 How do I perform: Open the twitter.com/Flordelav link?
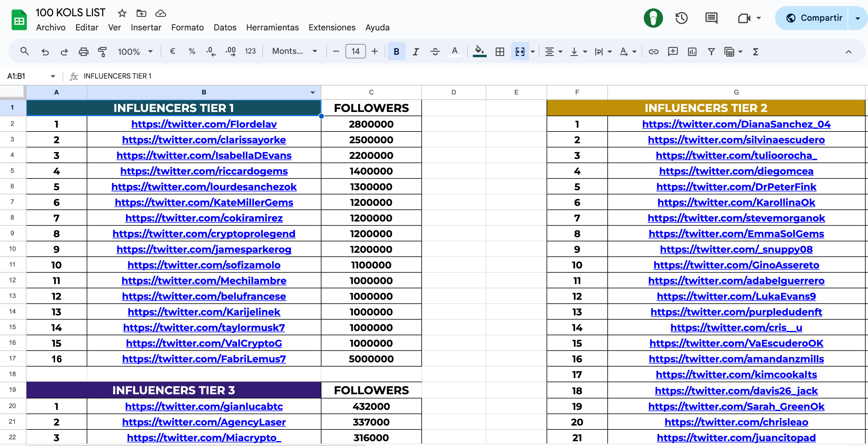(x=204, y=124)
